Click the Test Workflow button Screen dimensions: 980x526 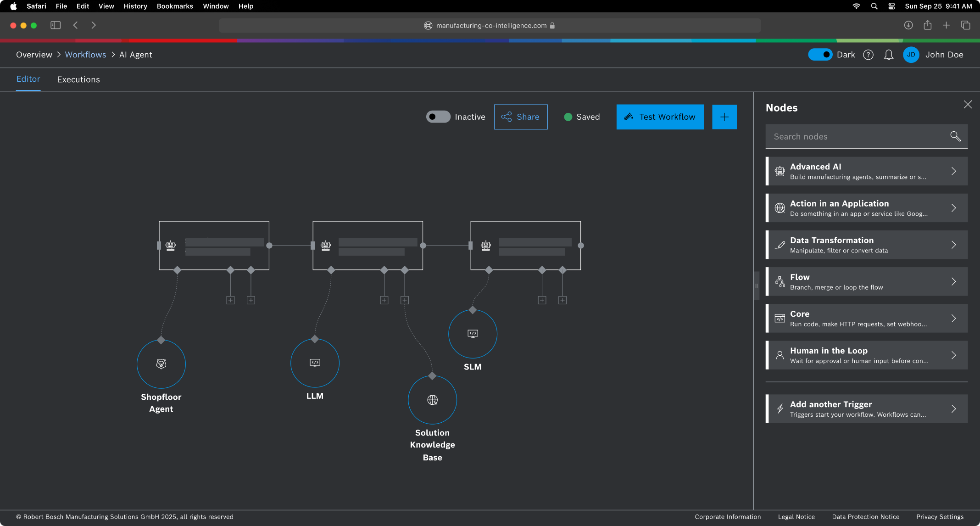point(660,117)
